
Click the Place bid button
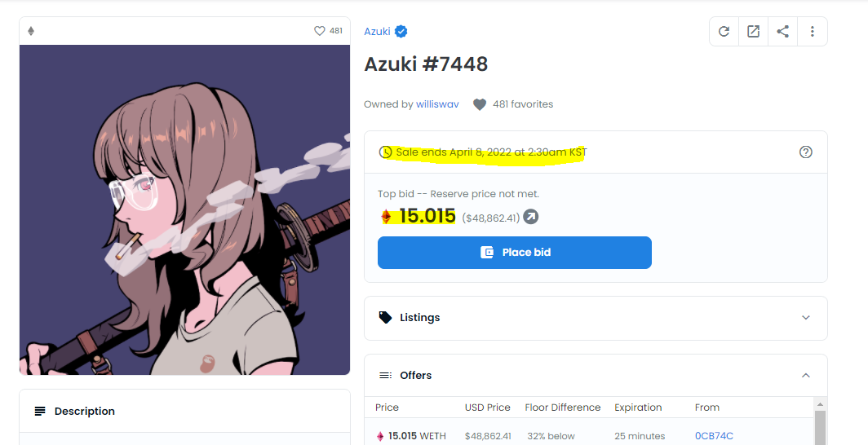[514, 253]
